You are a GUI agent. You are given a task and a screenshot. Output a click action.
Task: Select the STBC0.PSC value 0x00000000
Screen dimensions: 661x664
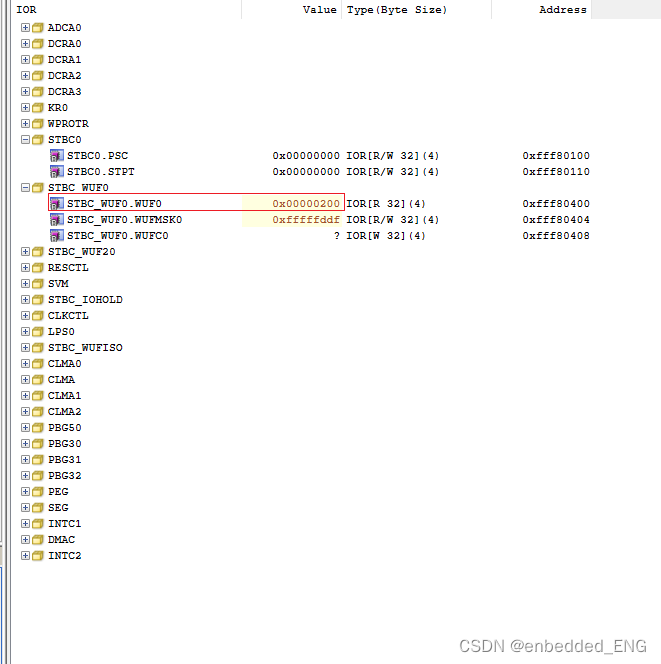tap(306, 156)
